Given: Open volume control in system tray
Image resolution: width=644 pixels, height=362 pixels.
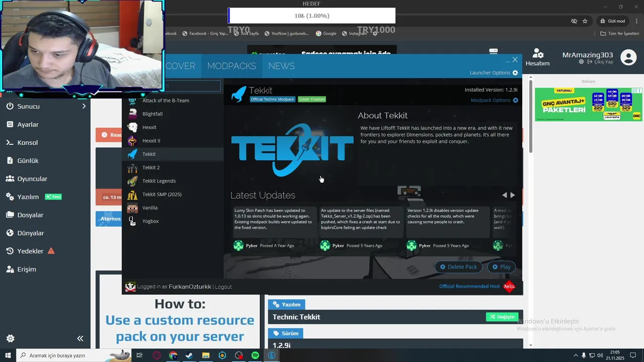Looking at the screenshot, I should 600,355.
